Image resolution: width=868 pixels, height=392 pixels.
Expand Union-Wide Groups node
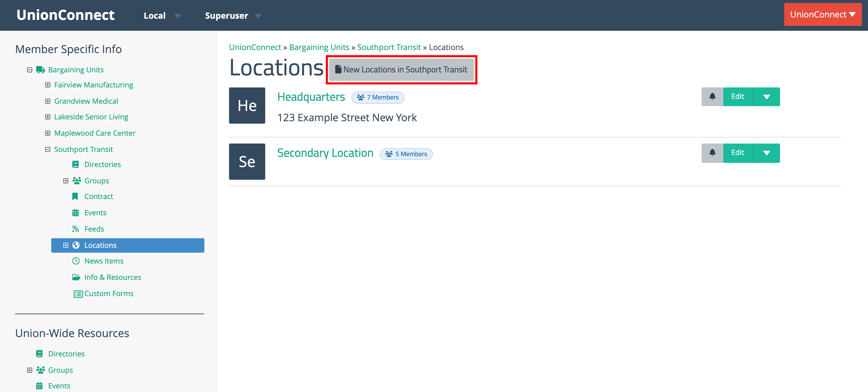point(30,370)
